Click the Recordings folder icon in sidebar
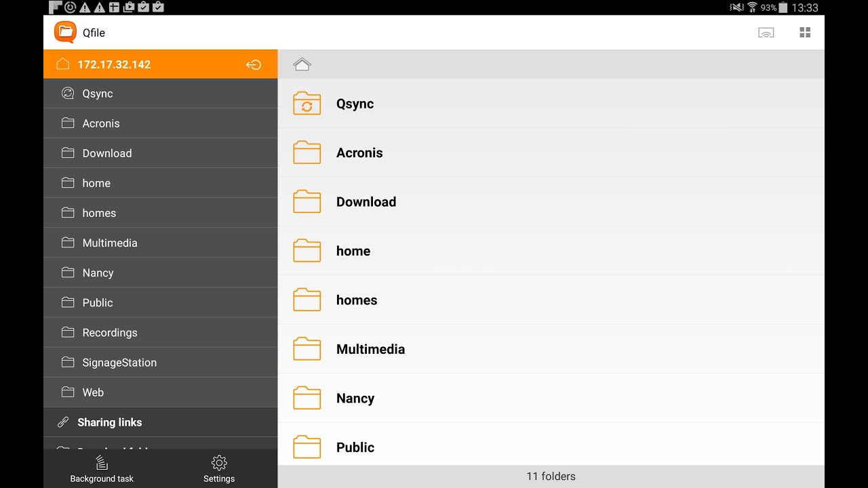The image size is (868, 488). [68, 332]
